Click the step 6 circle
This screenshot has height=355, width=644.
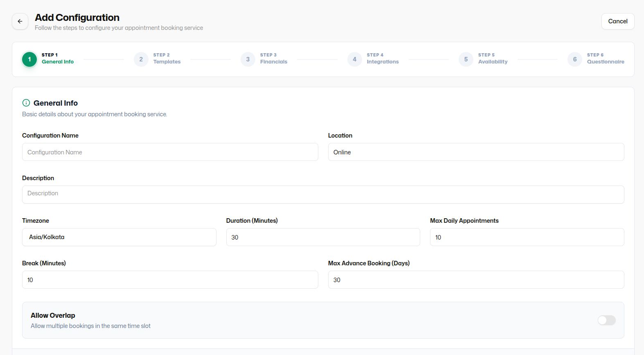point(575,59)
